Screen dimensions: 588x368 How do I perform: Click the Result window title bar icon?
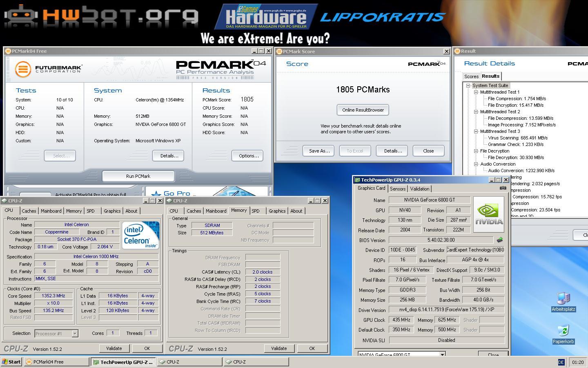click(457, 51)
